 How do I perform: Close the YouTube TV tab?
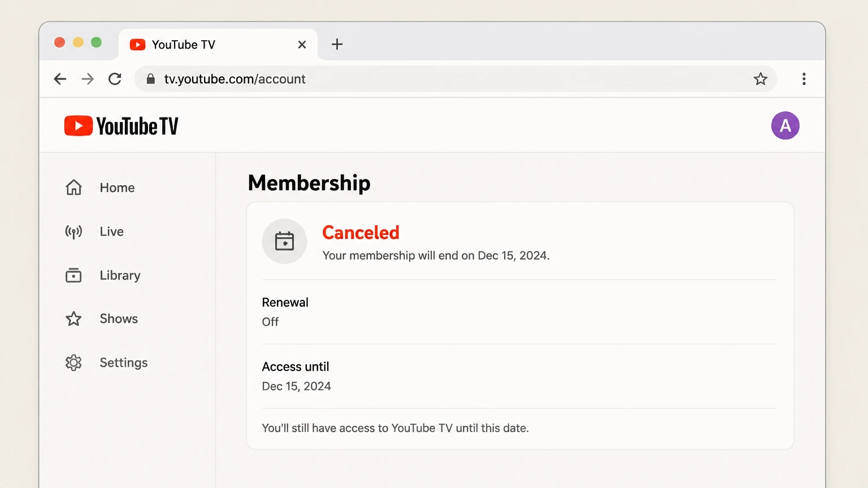tap(302, 45)
